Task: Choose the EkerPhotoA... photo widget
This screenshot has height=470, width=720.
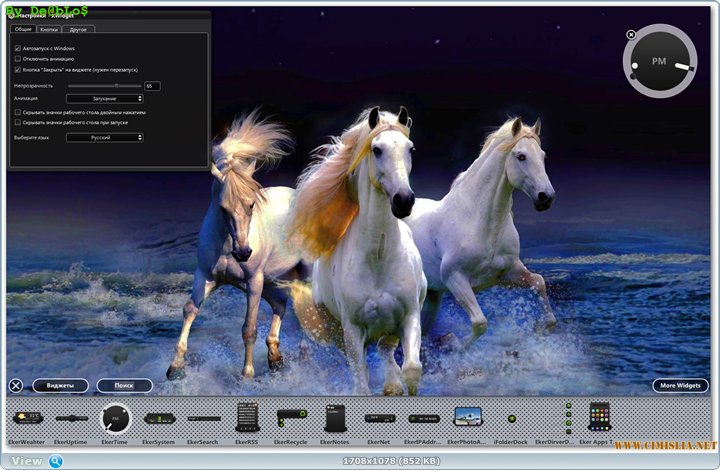Action: click(467, 417)
